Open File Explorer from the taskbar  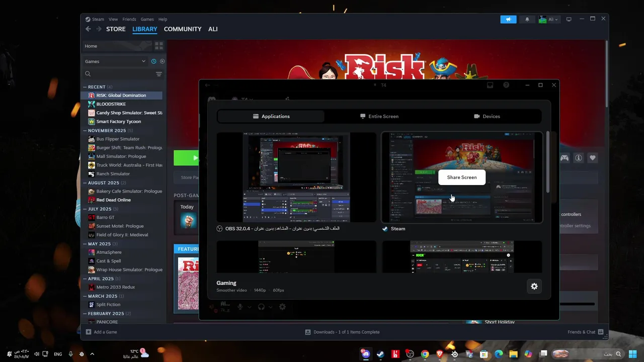point(513,354)
